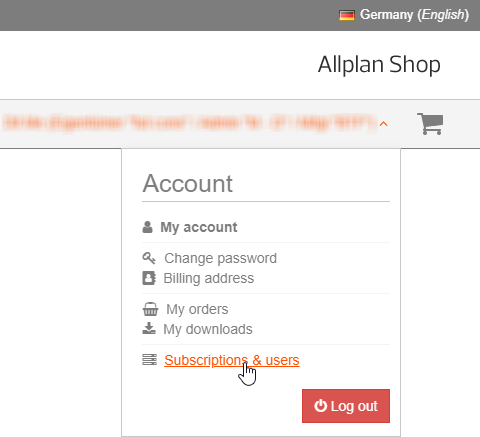Image resolution: width=480 pixels, height=437 pixels.
Task: Click the key icon for Change password
Action: coord(149,258)
